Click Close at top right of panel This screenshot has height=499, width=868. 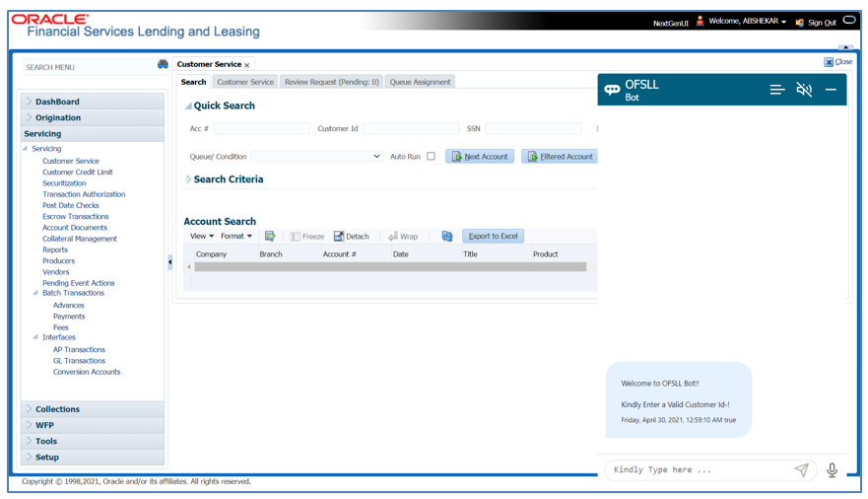point(838,62)
